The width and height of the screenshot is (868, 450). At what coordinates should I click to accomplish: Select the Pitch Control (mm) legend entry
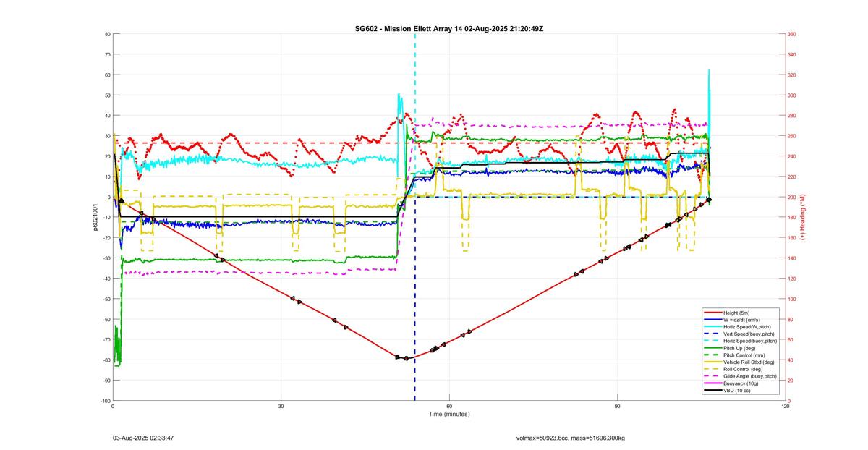pos(743,355)
